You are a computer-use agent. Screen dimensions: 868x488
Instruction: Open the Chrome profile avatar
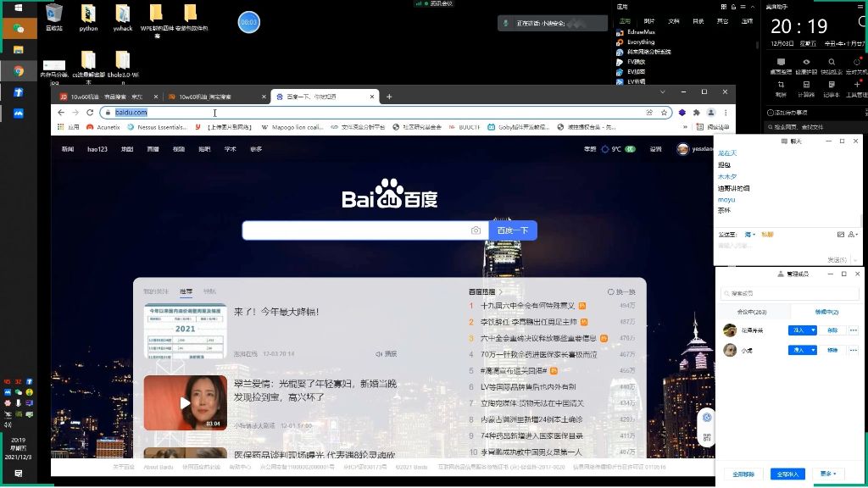coord(711,113)
